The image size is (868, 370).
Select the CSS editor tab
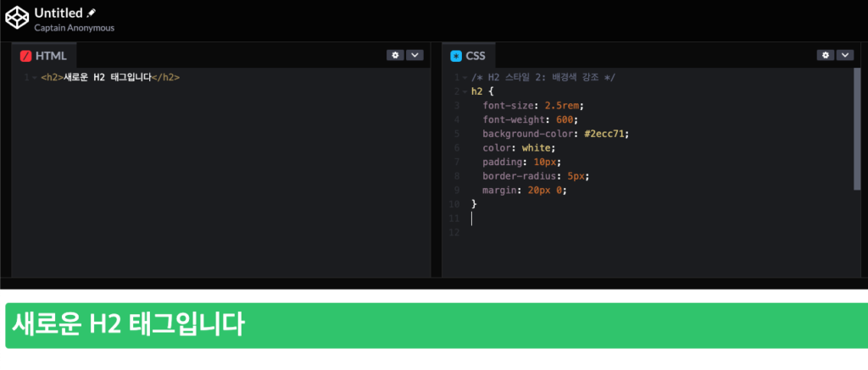tap(468, 55)
